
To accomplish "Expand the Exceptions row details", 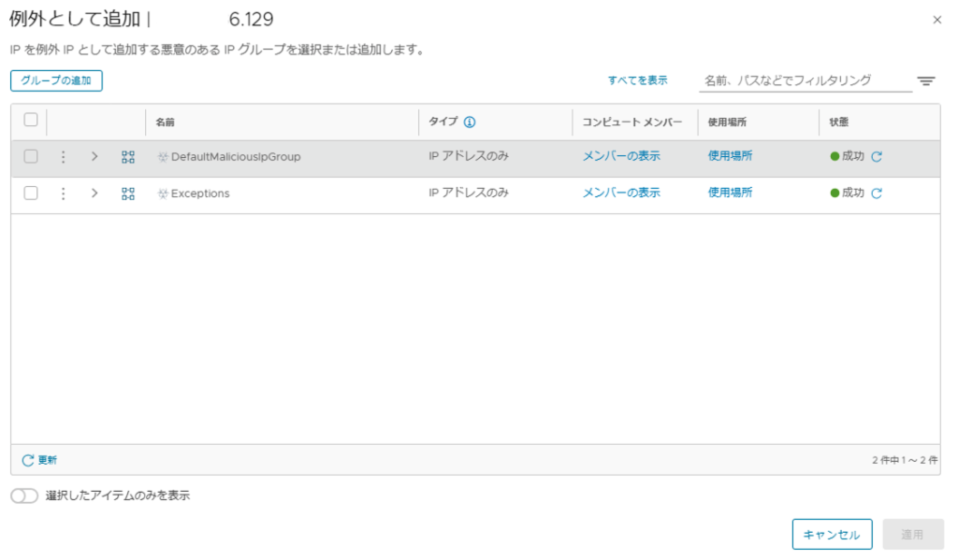I will click(94, 193).
